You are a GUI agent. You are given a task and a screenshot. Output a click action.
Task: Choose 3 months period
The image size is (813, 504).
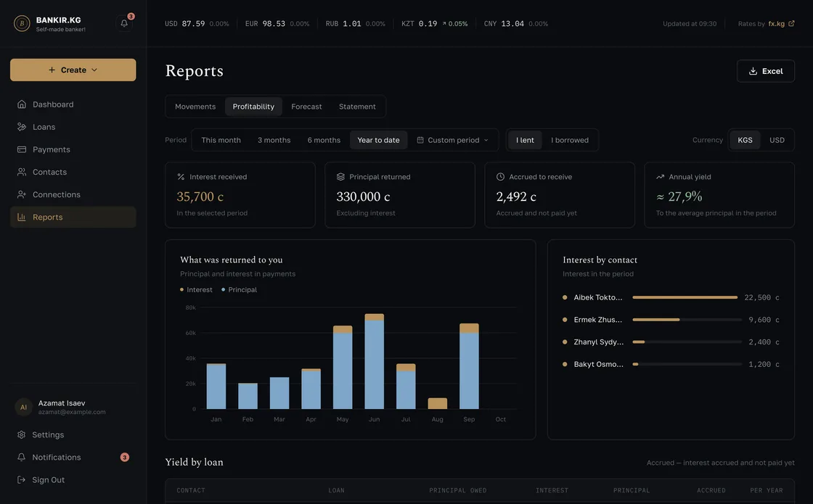pyautogui.click(x=274, y=140)
